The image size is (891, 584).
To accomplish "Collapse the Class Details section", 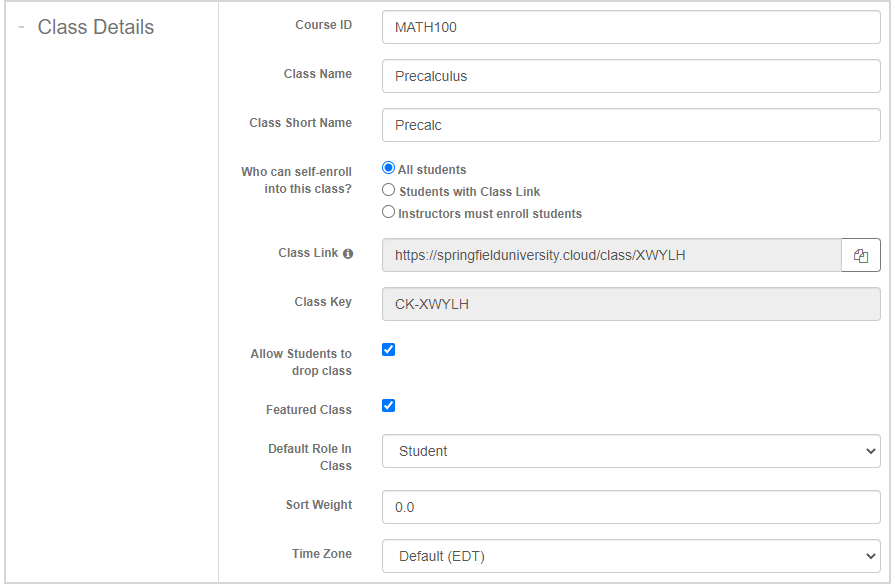I will (x=21, y=28).
